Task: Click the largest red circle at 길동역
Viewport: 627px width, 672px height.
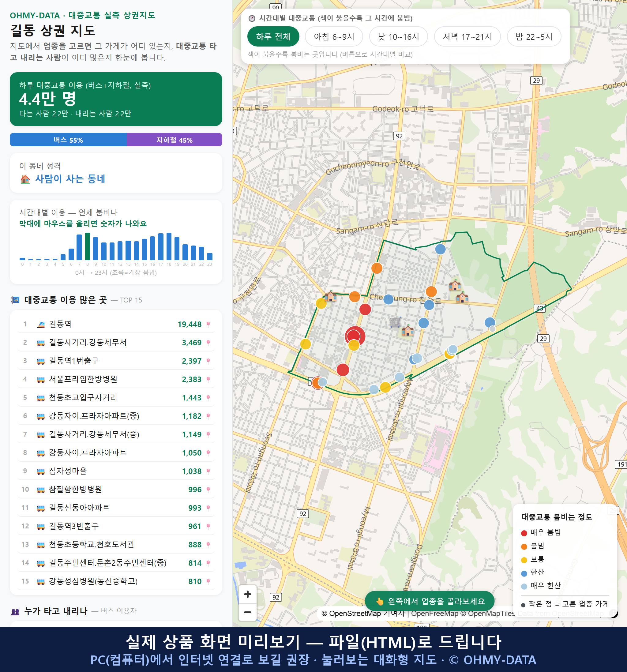Action: point(355,336)
